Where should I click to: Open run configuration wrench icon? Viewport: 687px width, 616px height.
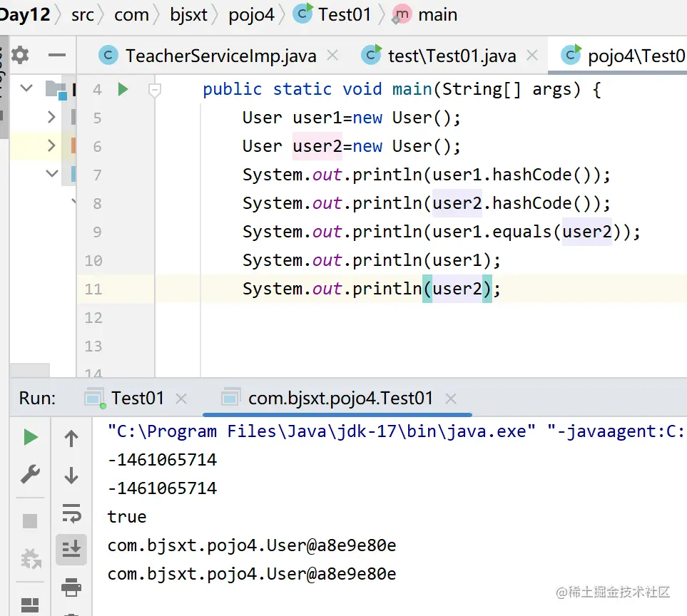point(30,474)
